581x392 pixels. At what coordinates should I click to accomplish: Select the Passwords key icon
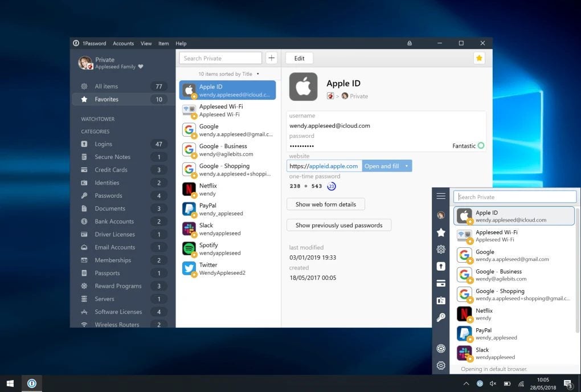85,195
